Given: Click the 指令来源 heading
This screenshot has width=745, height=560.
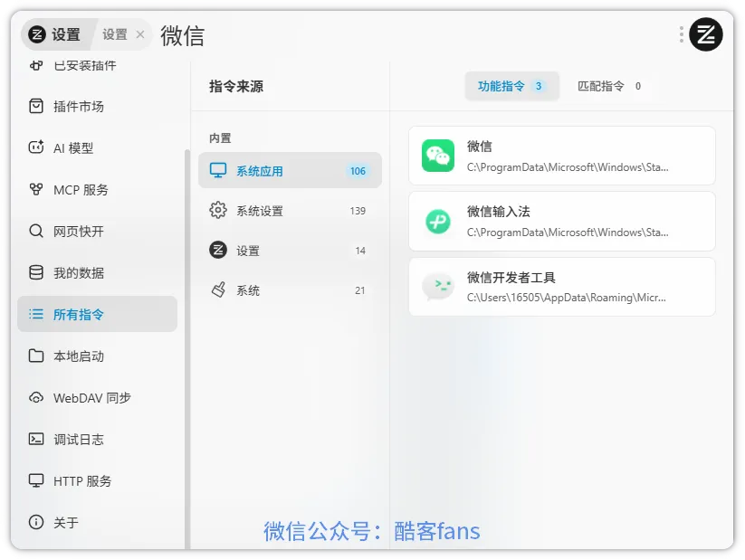Looking at the screenshot, I should (x=236, y=87).
